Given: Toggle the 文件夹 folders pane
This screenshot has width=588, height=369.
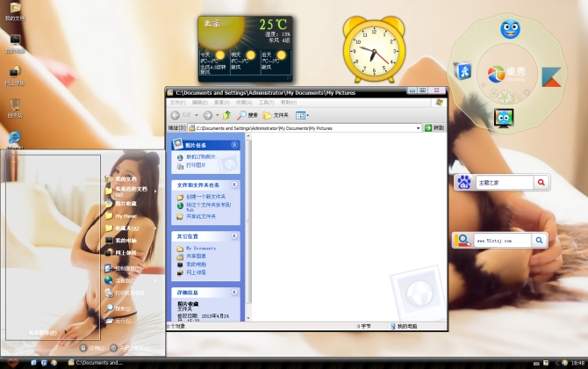Looking at the screenshot, I should tap(276, 115).
